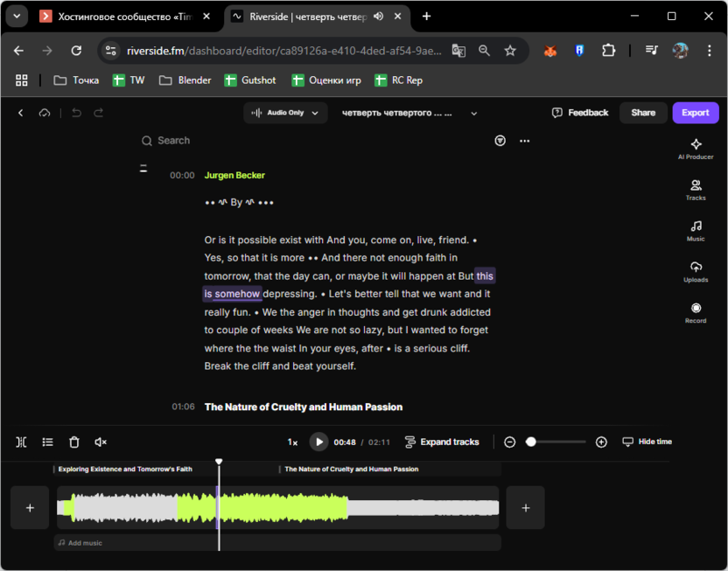728x571 pixels.
Task: Mute audio with the speaker icon
Action: (101, 442)
